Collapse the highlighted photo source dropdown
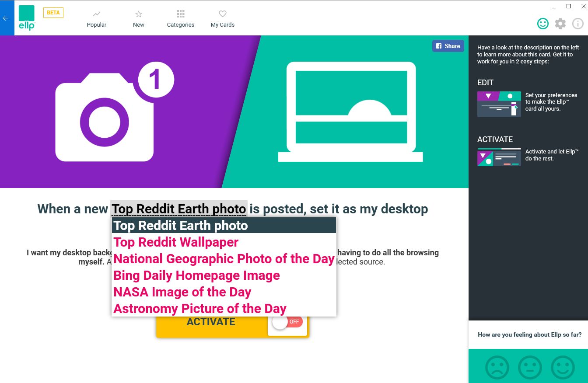The height and width of the screenshot is (383, 588). [179, 209]
